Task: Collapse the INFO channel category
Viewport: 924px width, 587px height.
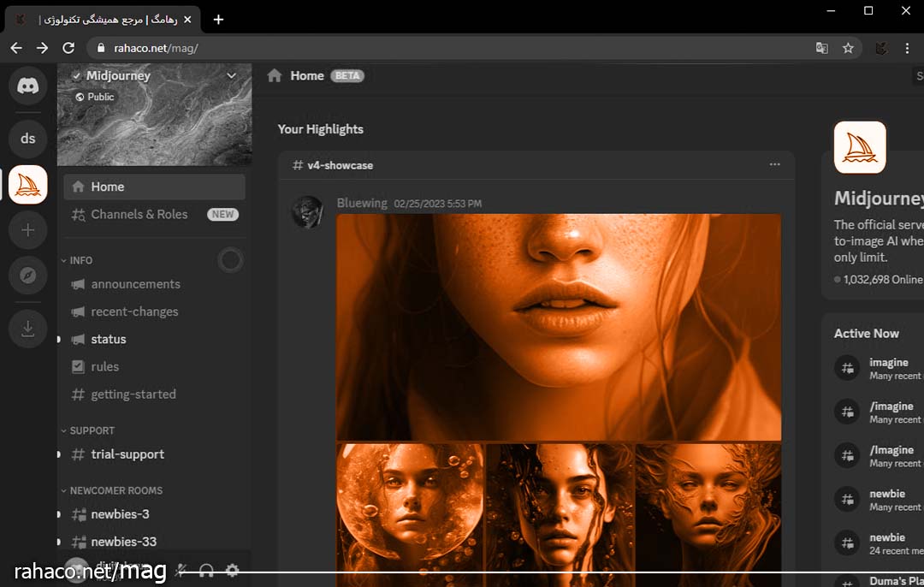Action: coord(80,260)
